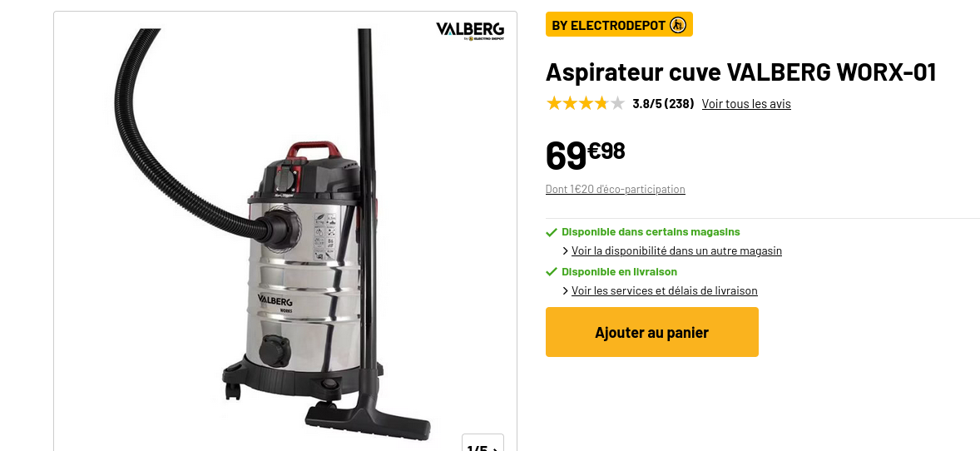
Task: Click the VALBERG brand logo on product image
Action: click(470, 32)
